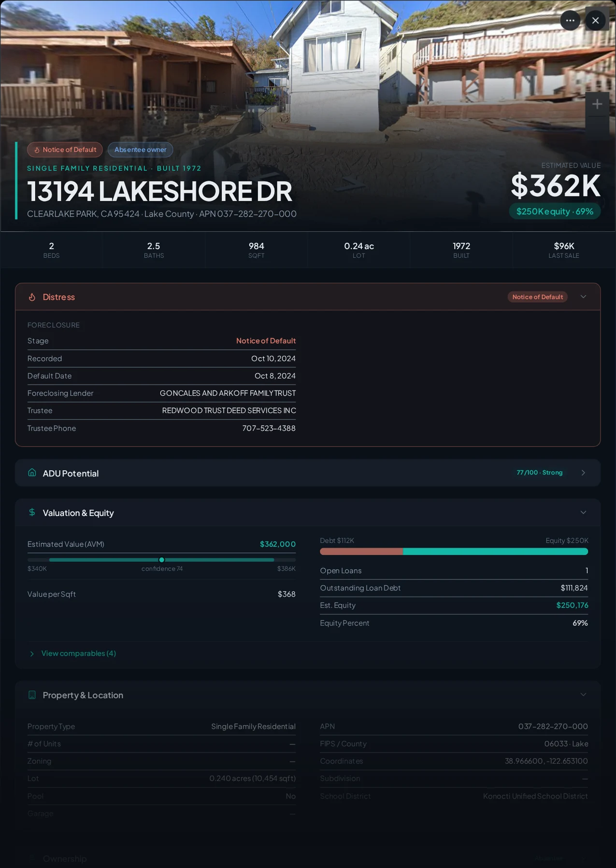Screen dimensions: 616x868
Task: Click the Notice of Default badge in Distress header
Action: [537, 297]
